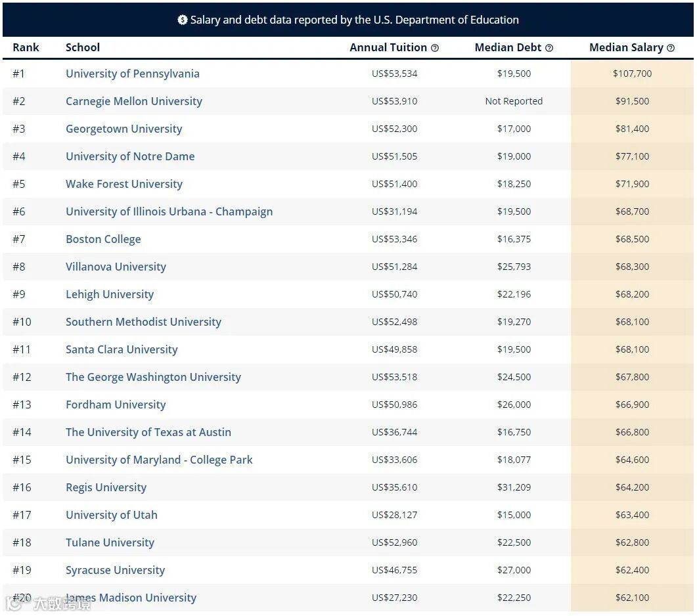Select the US$36,744 tuition cell
697x616 pixels.
tap(394, 432)
